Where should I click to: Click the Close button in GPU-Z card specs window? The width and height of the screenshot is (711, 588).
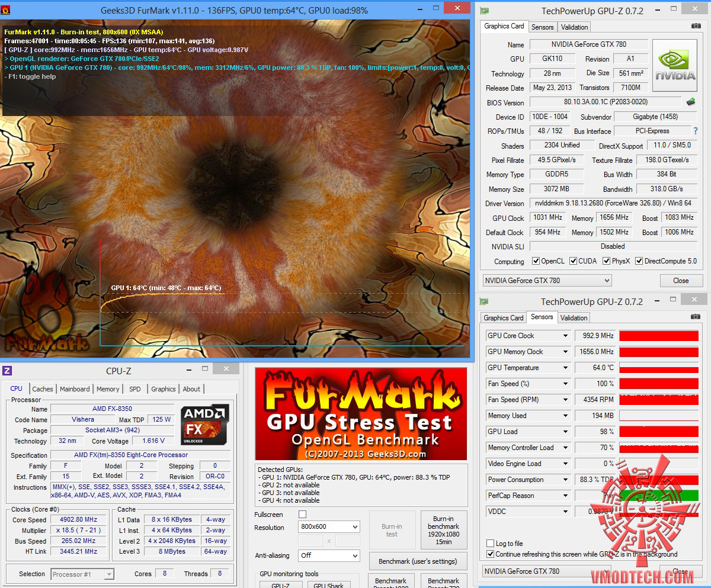tap(681, 281)
